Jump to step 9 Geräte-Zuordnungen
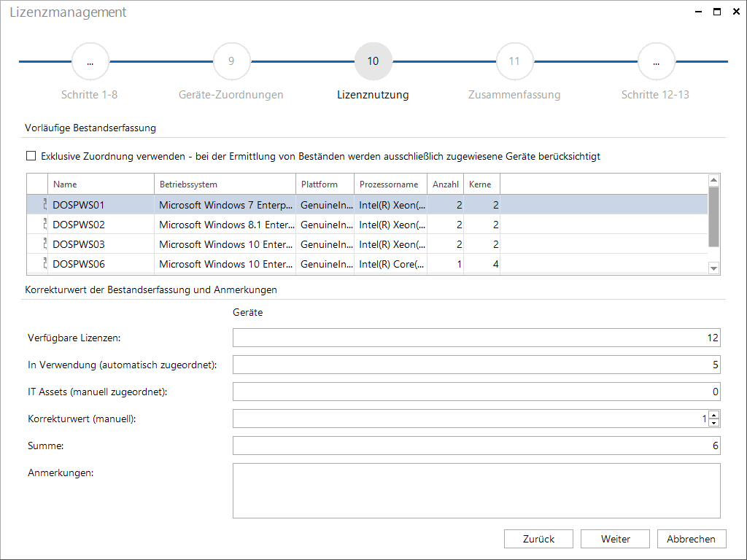This screenshot has height=560, width=747. tap(231, 61)
